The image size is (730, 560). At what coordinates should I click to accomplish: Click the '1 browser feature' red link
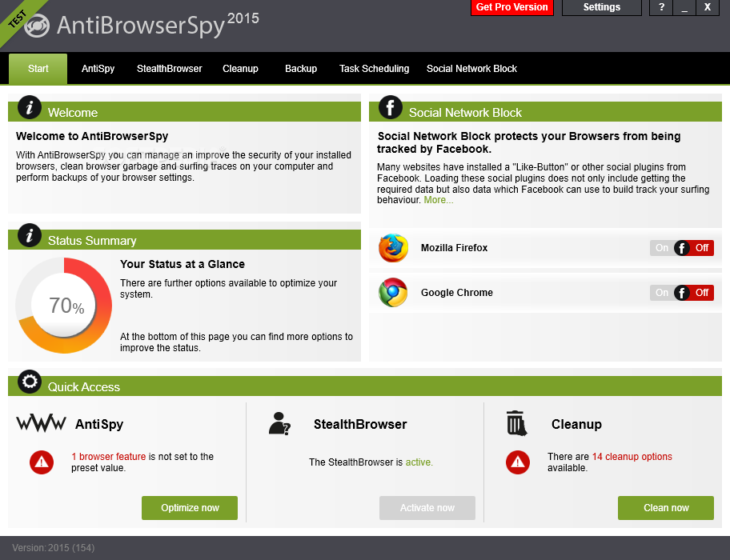click(x=109, y=457)
